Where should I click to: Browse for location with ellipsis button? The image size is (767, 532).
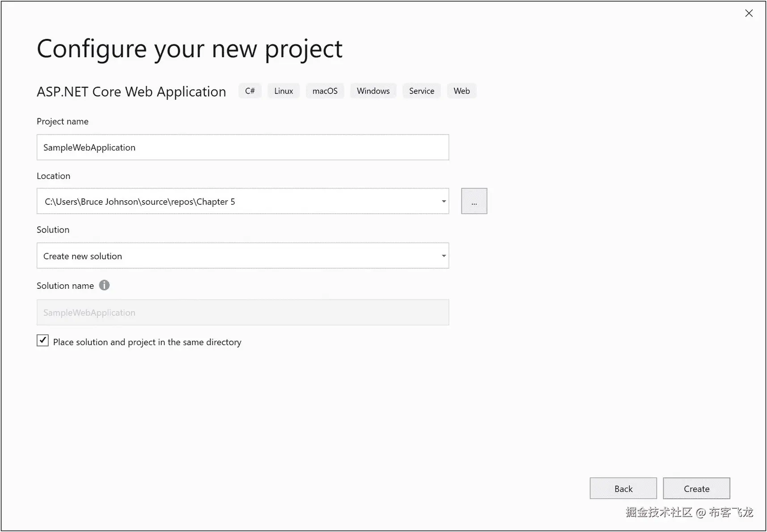click(x=474, y=201)
